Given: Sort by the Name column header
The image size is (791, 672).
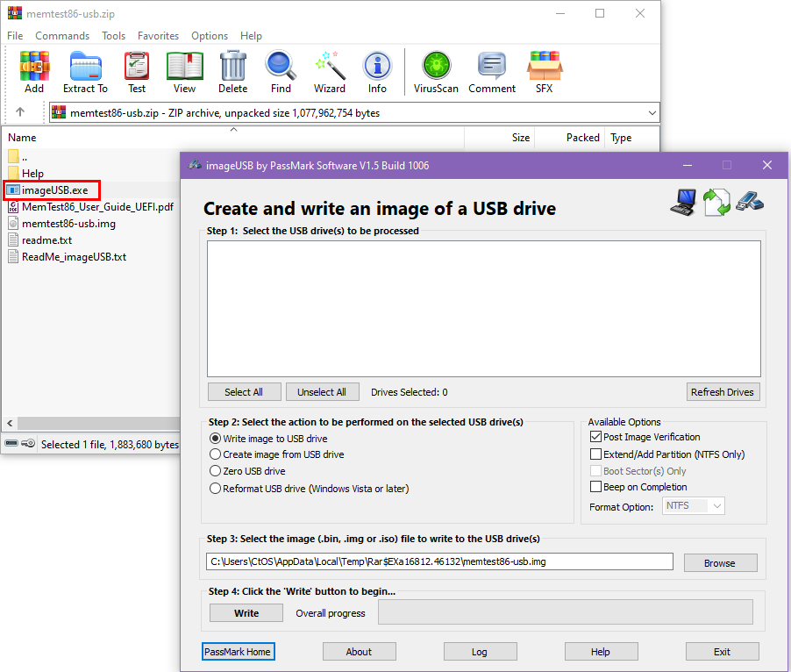Looking at the screenshot, I should pyautogui.click(x=232, y=137).
